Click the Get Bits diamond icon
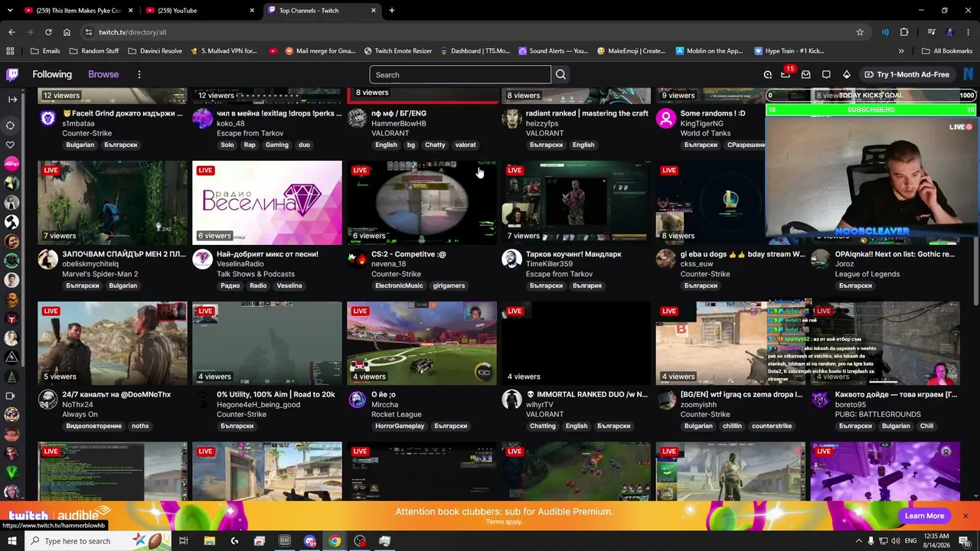 coord(846,74)
